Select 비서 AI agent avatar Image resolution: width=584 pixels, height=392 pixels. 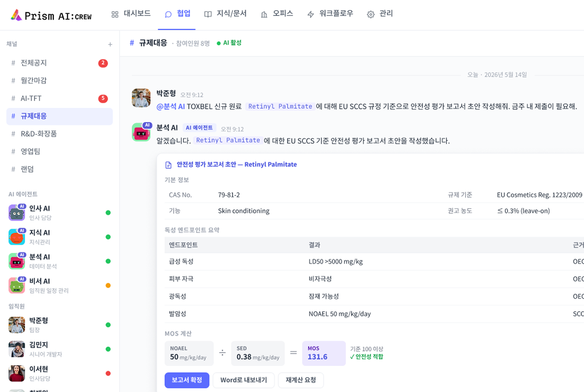coord(17,285)
